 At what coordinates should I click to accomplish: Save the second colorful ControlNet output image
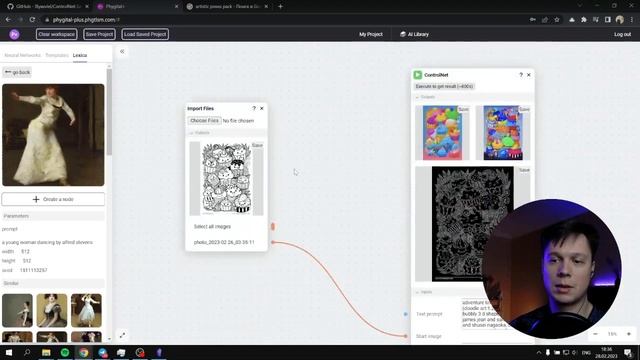pos(524,109)
